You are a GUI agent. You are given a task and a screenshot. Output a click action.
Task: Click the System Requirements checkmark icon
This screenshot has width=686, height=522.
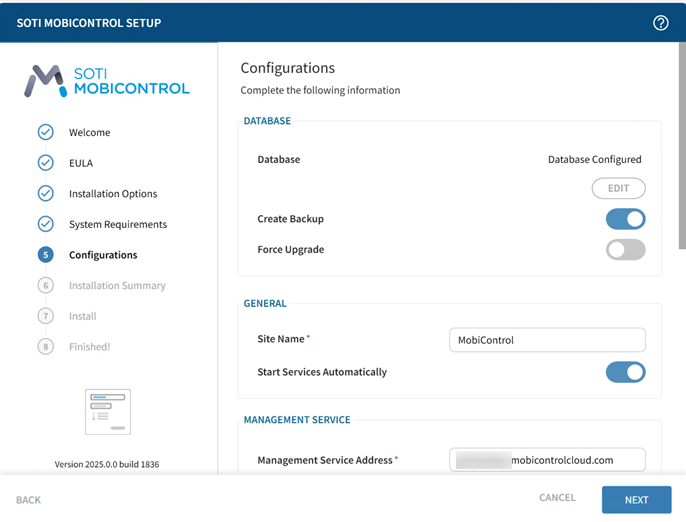[45, 224]
